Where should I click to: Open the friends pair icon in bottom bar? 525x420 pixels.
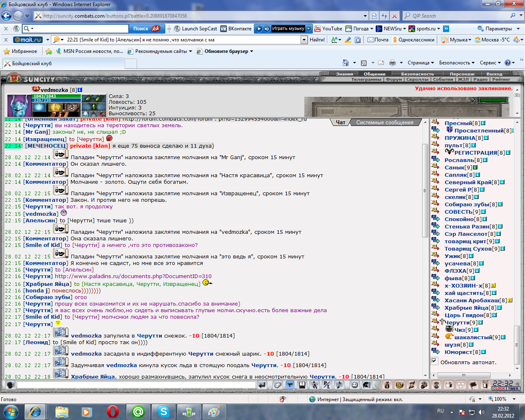[449, 385]
